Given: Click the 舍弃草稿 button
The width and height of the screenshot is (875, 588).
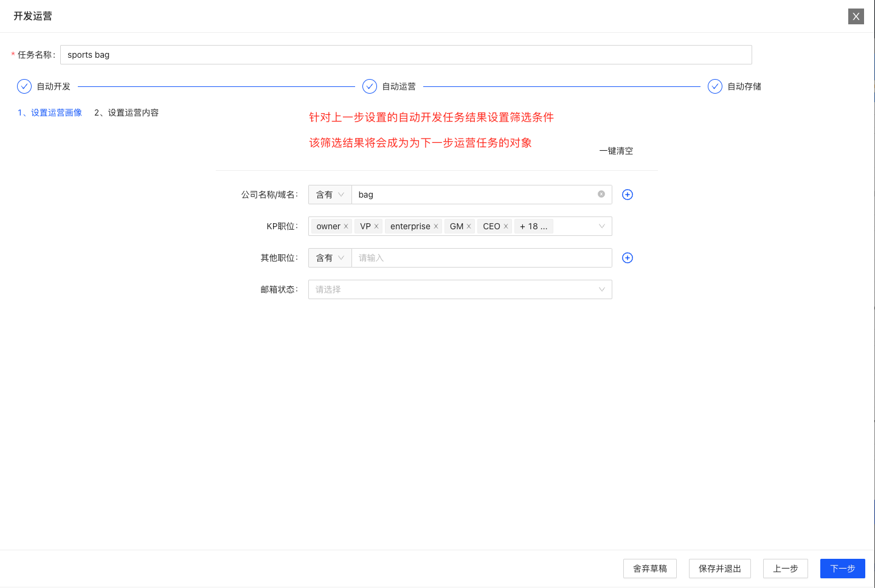Looking at the screenshot, I should [650, 569].
